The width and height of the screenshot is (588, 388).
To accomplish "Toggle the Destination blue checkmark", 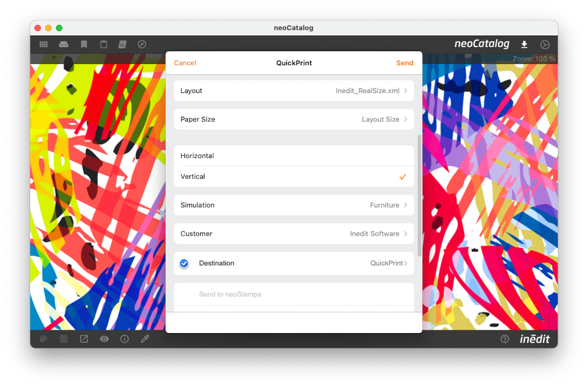I will pos(184,263).
